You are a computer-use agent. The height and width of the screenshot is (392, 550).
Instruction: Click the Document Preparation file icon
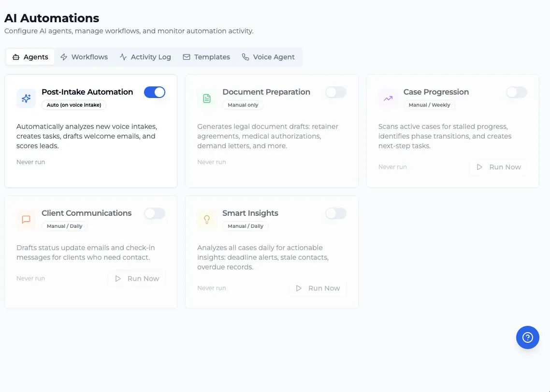207,98
